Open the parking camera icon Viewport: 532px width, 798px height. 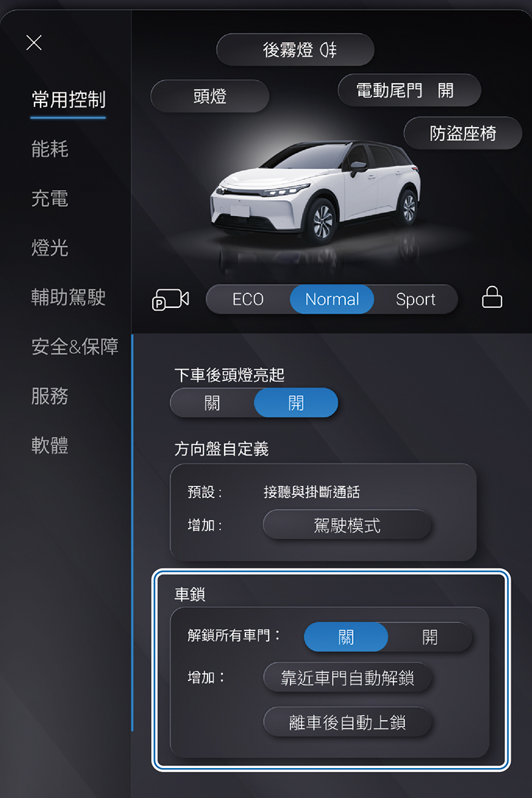pyautogui.click(x=171, y=299)
